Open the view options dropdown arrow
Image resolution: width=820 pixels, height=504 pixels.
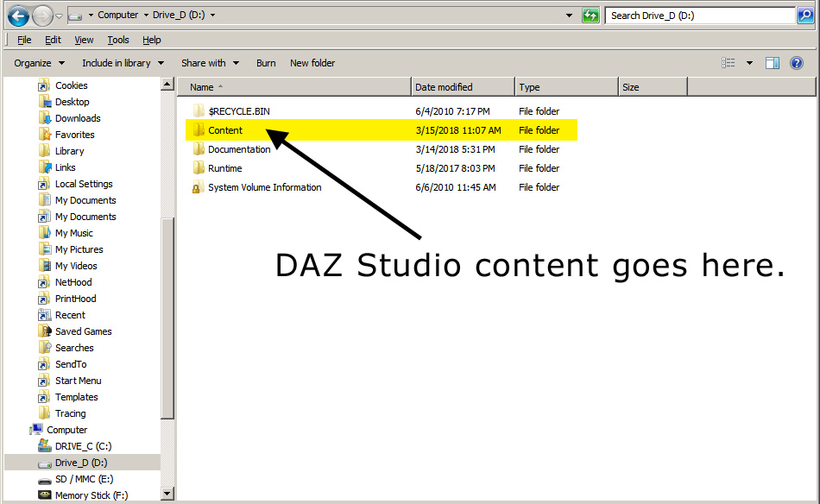pos(749,63)
